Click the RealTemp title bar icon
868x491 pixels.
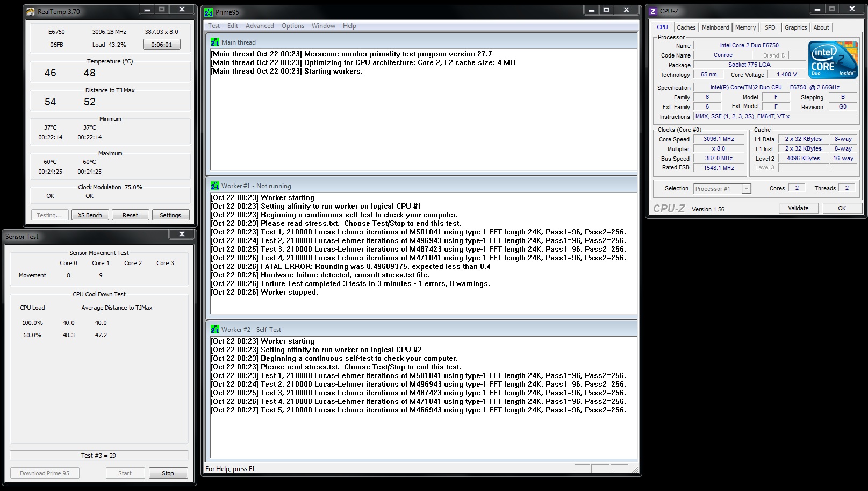(31, 11)
